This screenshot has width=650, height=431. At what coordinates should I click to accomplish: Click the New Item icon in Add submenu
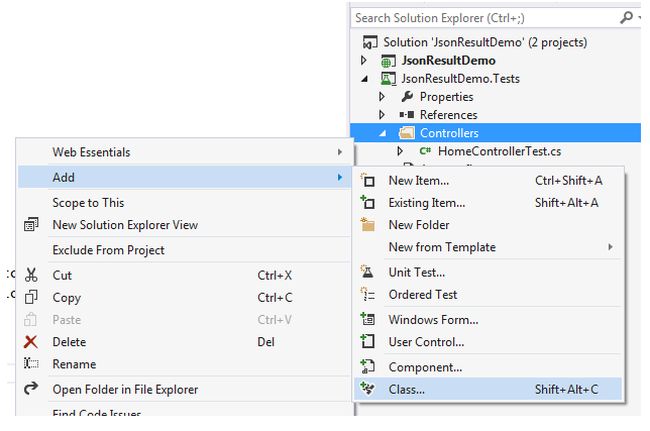coord(368,181)
